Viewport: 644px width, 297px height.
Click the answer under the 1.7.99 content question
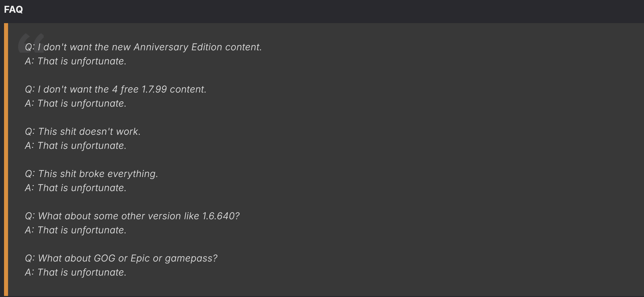point(76,104)
